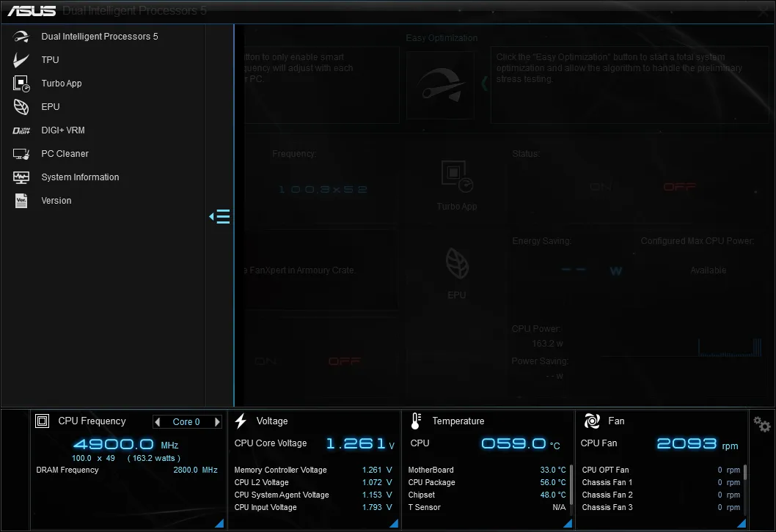
Task: Expand the CPU Frequency panel corner triangle
Action: [x=219, y=523]
